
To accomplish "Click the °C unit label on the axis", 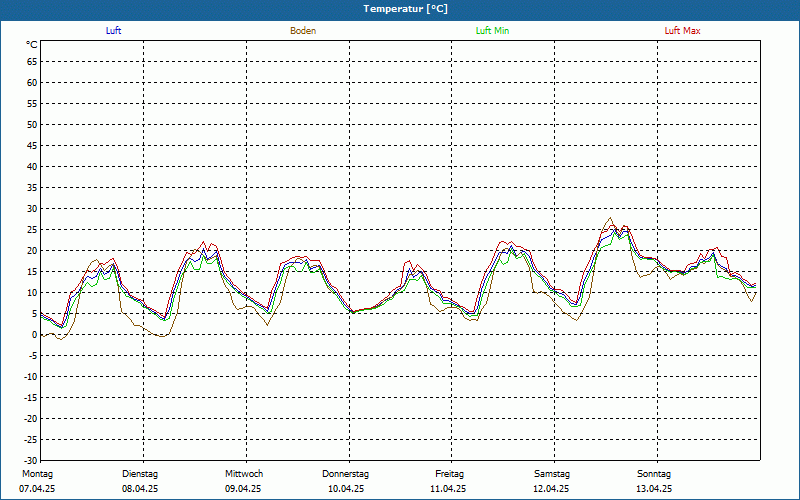I will pos(32,45).
